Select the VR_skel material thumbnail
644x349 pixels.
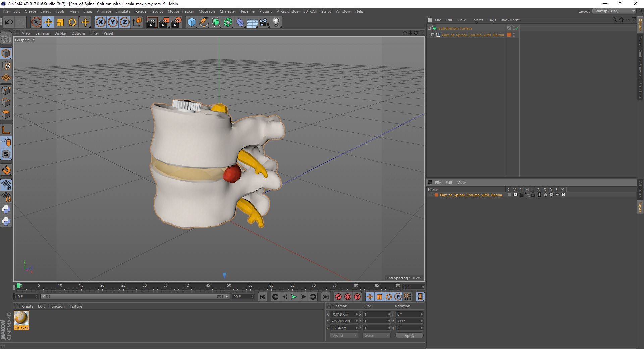21,320
